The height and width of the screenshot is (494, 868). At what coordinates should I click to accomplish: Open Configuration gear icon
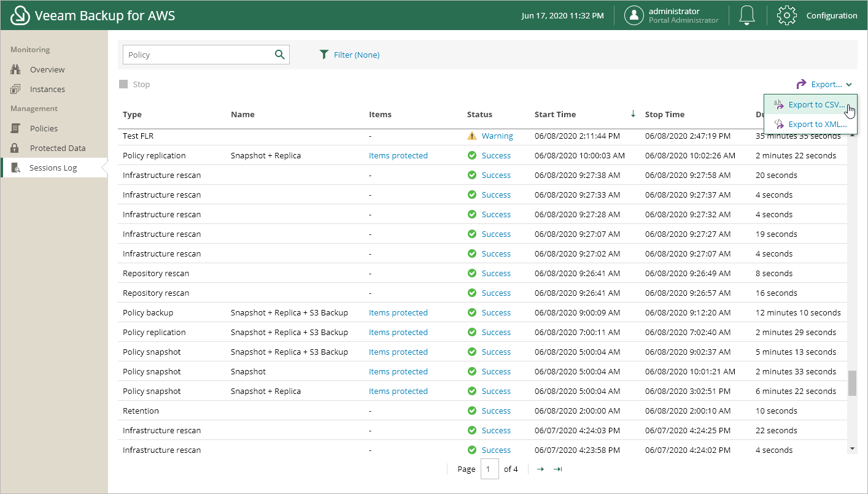786,15
